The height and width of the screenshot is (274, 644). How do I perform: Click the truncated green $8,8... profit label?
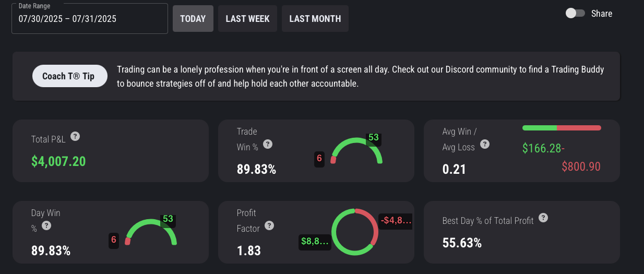(x=315, y=241)
